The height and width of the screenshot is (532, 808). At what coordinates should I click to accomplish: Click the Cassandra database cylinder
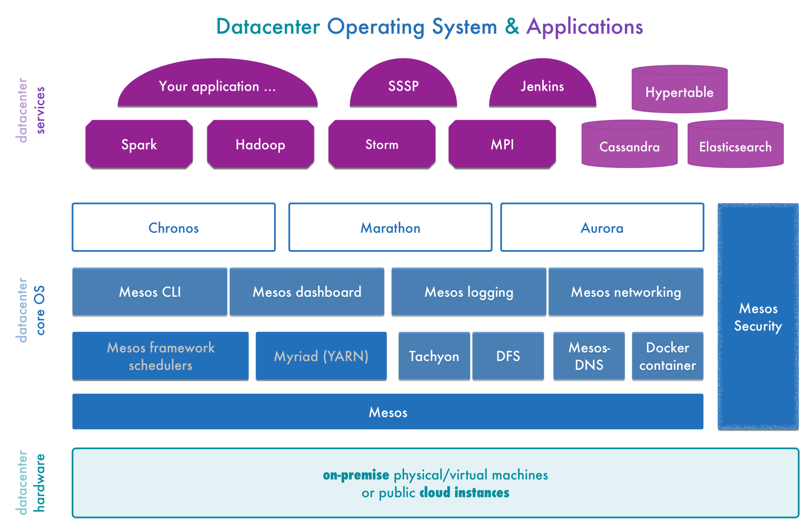[x=630, y=144]
